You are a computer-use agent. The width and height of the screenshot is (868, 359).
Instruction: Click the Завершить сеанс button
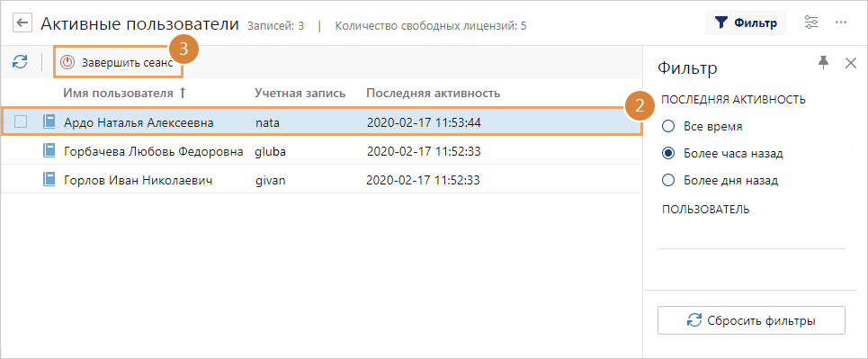click(117, 63)
